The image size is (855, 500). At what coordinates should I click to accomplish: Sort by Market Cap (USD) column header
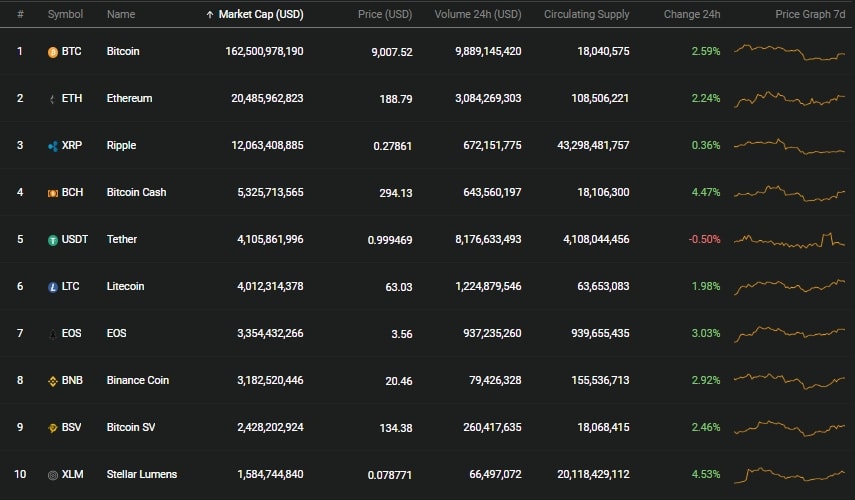coord(261,14)
